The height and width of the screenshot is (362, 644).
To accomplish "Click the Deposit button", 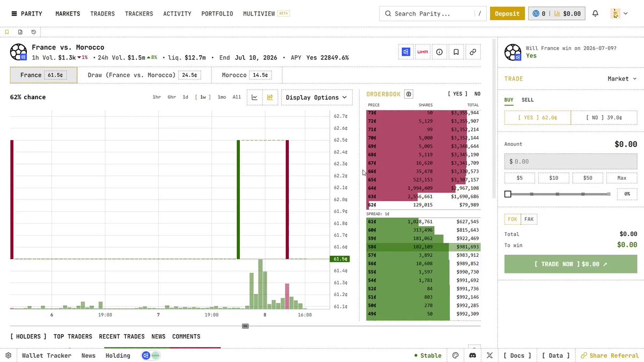I will click(507, 13).
